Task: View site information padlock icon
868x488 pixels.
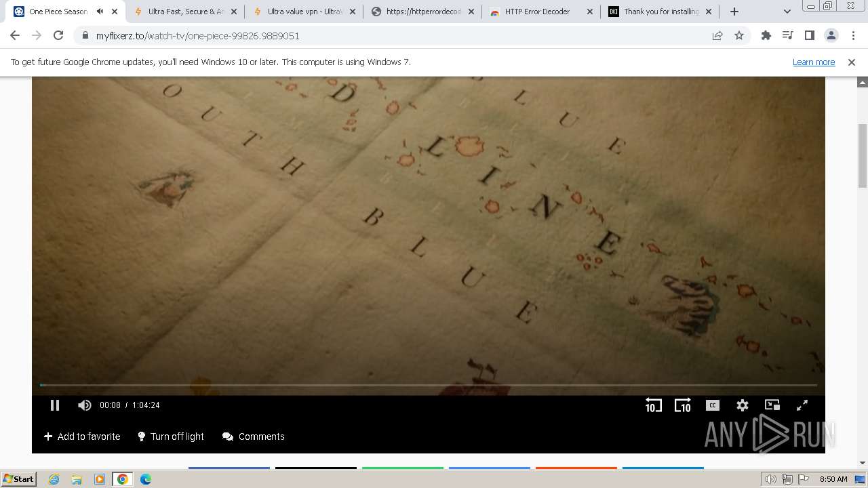Action: coord(85,36)
